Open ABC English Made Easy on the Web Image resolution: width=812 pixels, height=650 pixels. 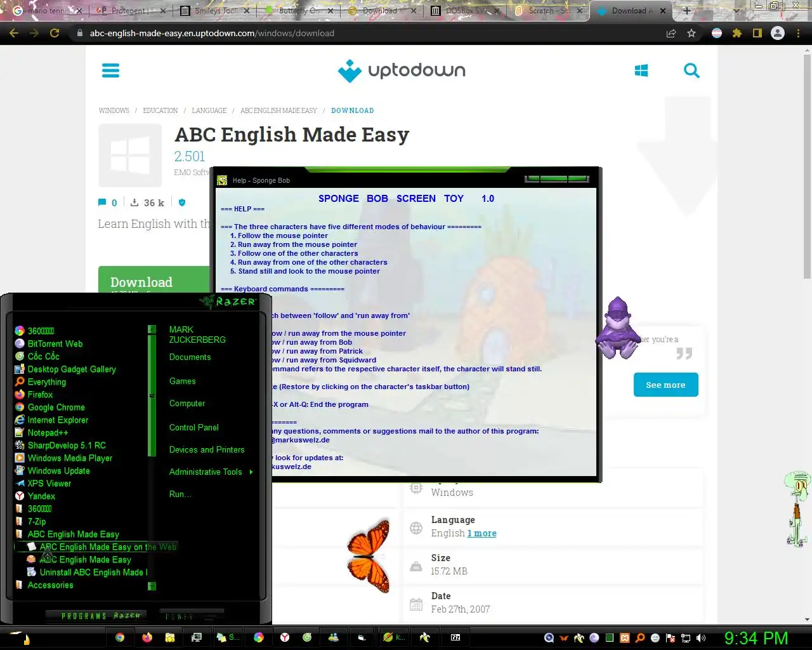(108, 547)
